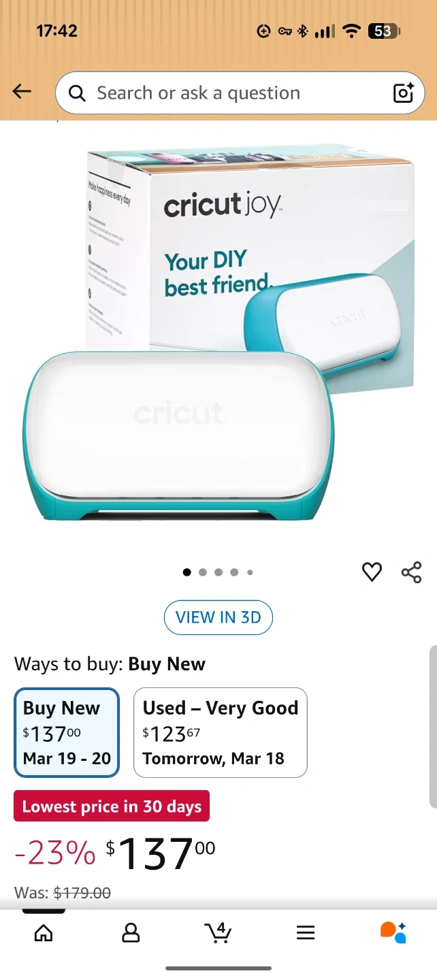This screenshot has height=980, width=437.
Task: Open the hamburger menu icon
Action: (x=306, y=932)
